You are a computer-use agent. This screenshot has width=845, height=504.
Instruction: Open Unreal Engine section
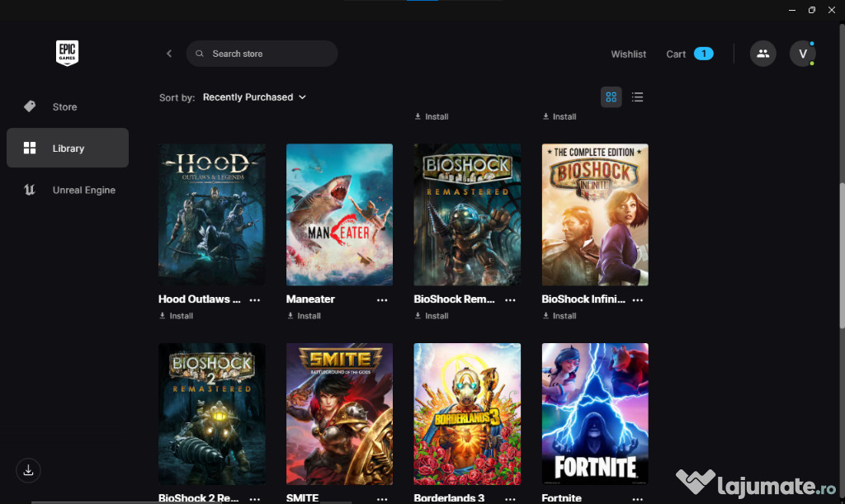coord(68,190)
